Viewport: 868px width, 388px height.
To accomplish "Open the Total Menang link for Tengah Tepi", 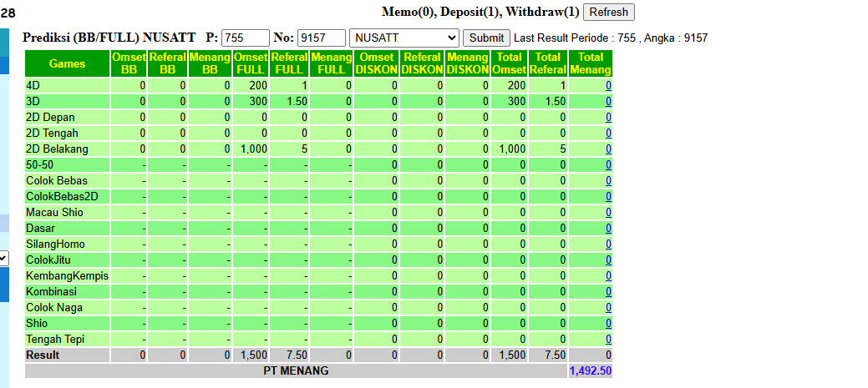I will (x=608, y=340).
